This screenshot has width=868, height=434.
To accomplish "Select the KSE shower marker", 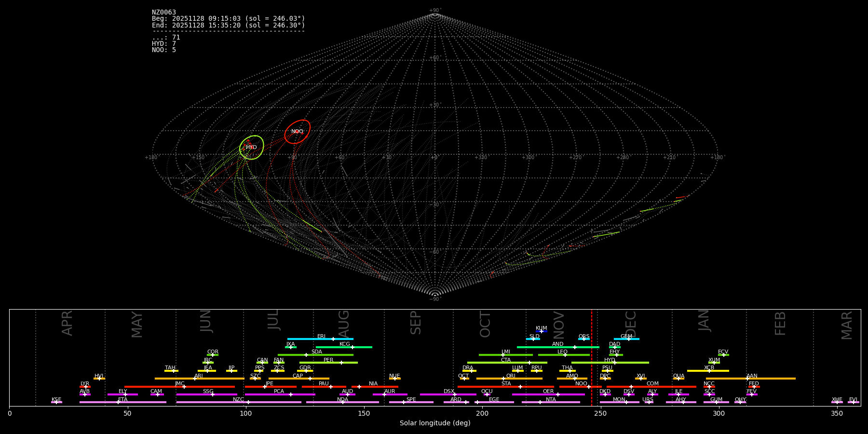I will click(56, 402).
